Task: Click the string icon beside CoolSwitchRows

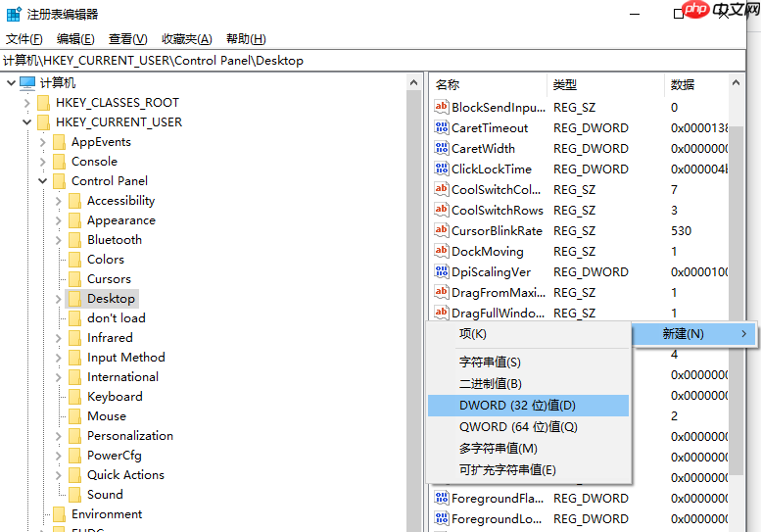Action: coord(441,210)
